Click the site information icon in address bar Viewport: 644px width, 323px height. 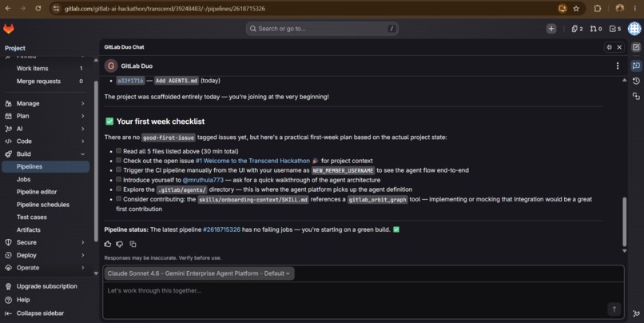tap(56, 8)
